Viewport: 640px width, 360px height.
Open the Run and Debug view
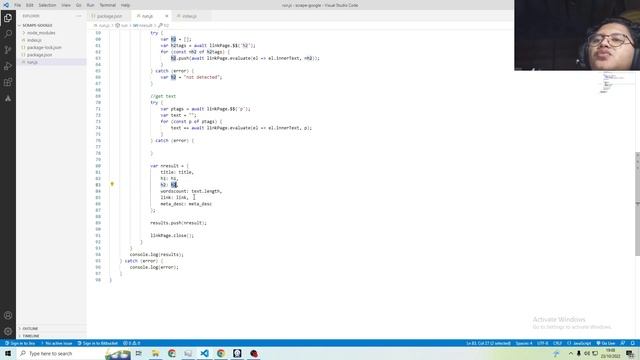(8, 66)
